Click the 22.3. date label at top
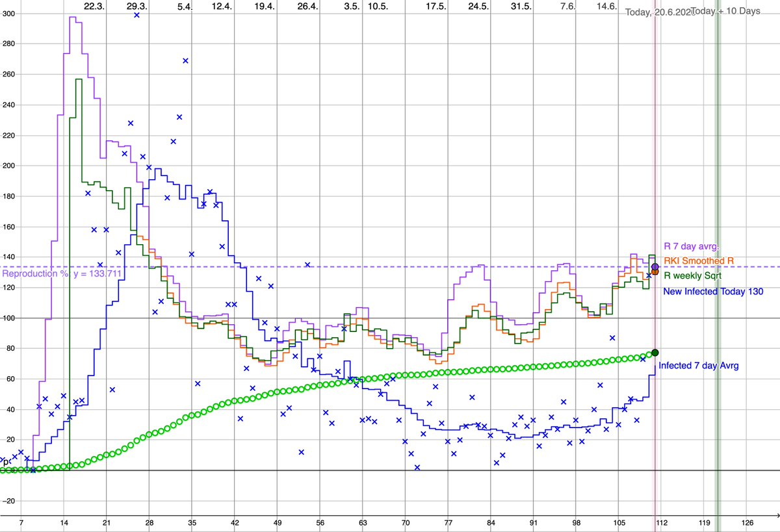 tap(94, 6)
